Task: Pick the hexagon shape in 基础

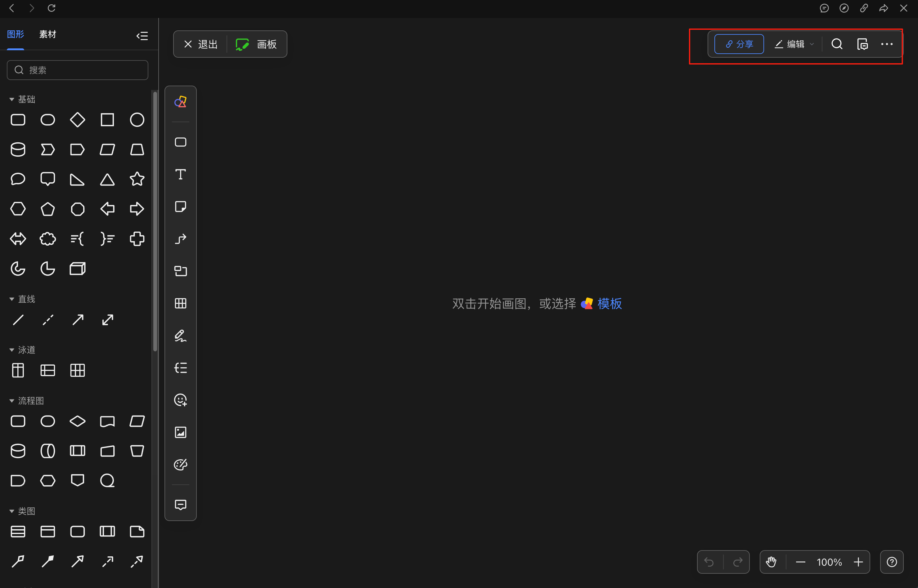Action: [x=18, y=209]
